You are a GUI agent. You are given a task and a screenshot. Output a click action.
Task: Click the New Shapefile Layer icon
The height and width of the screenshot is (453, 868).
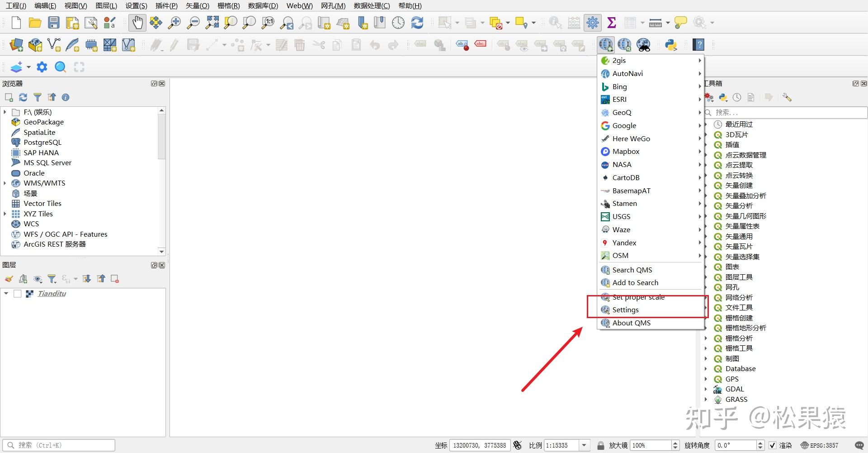54,45
